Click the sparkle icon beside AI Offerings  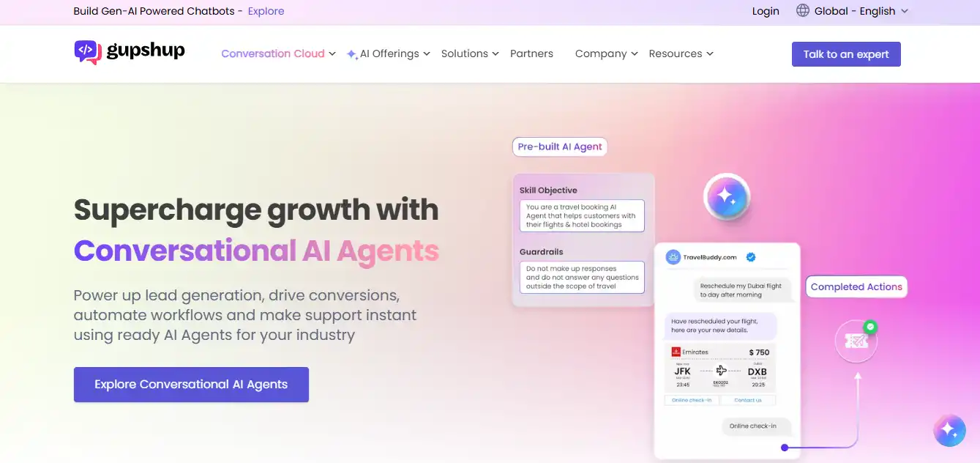tap(352, 54)
